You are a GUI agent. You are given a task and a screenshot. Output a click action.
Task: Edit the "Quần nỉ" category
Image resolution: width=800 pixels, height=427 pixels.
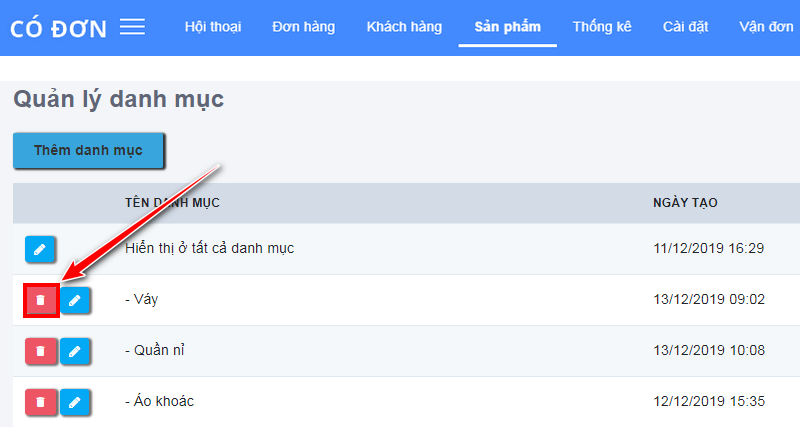(75, 351)
